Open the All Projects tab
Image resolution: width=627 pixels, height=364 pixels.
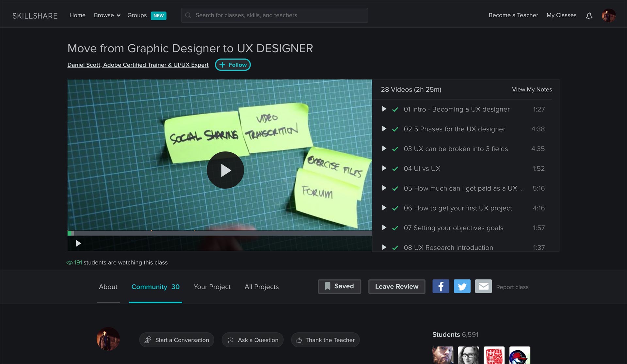pos(262,287)
